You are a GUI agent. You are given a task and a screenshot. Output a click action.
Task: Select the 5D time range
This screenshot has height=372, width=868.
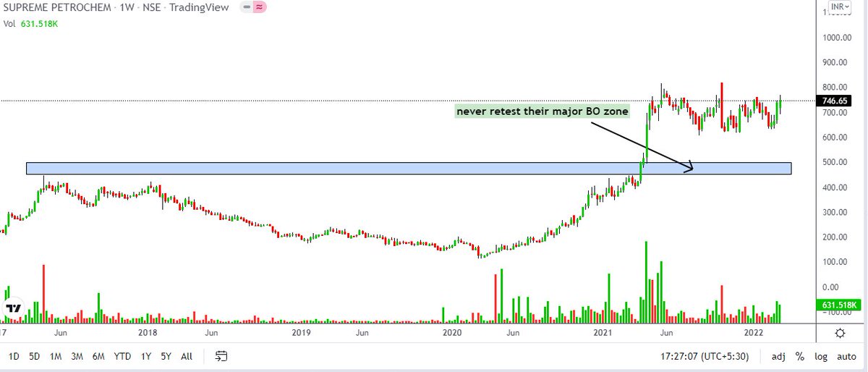pyautogui.click(x=35, y=356)
